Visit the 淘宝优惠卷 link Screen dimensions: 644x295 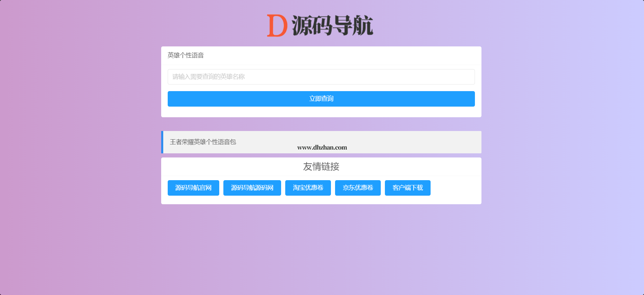308,188
